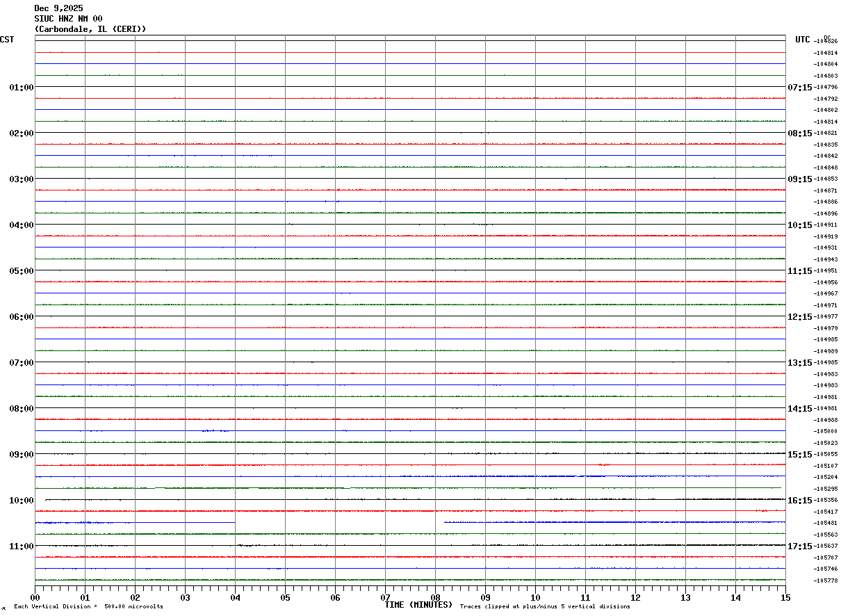
Task: Click the DC offset value '-105637'
Action: (x=825, y=546)
